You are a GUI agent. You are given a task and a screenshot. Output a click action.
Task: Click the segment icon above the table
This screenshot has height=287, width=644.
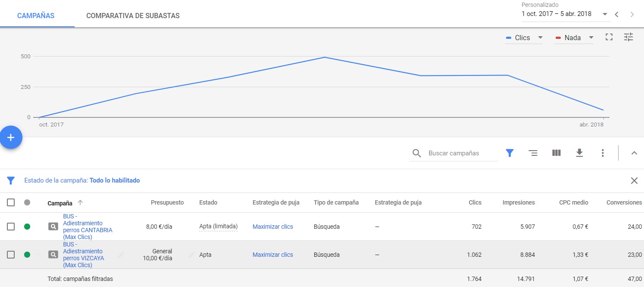coord(533,153)
